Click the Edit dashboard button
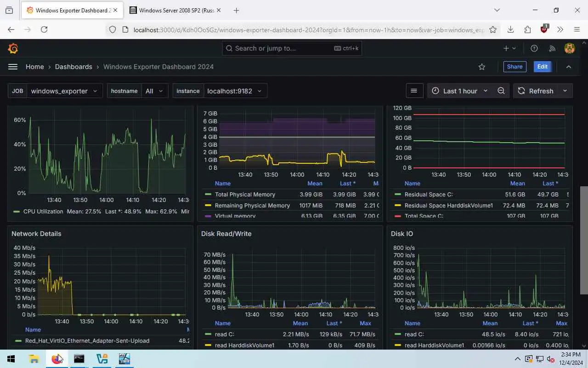 pos(543,67)
